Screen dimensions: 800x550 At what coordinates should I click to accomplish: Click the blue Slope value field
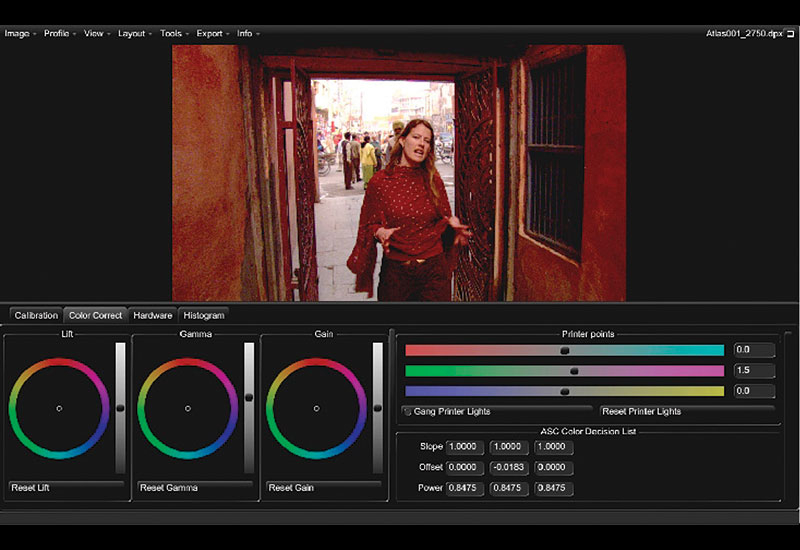pos(554,447)
